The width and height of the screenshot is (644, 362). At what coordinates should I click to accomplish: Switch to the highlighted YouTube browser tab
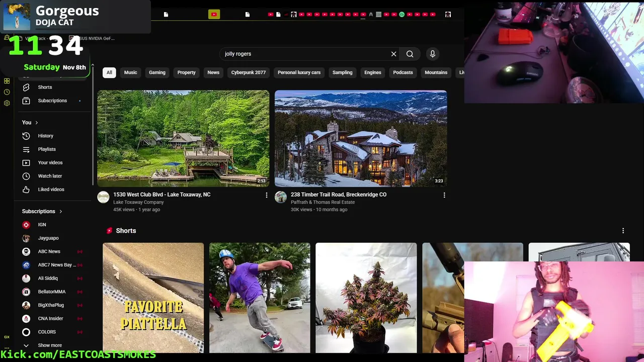click(214, 15)
